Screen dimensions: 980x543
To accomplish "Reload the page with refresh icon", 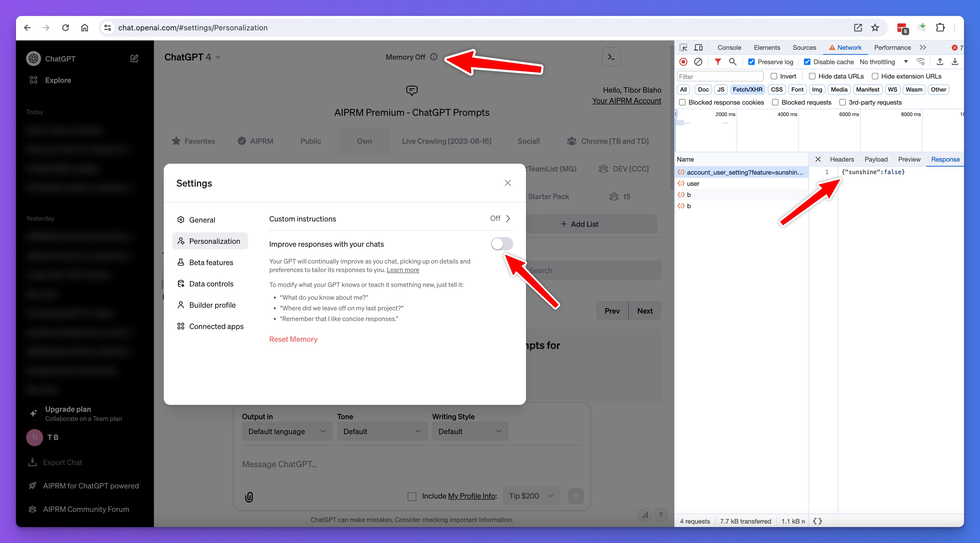I will tap(66, 28).
